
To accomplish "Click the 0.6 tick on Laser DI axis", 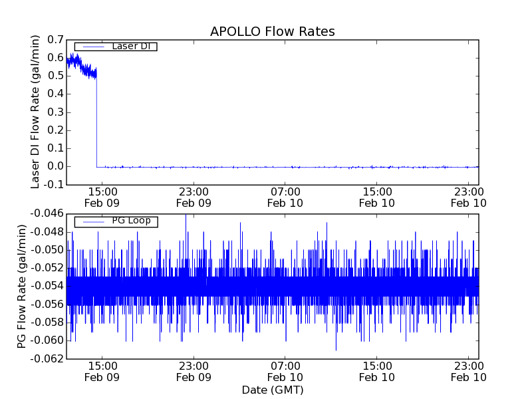I will (56, 58).
